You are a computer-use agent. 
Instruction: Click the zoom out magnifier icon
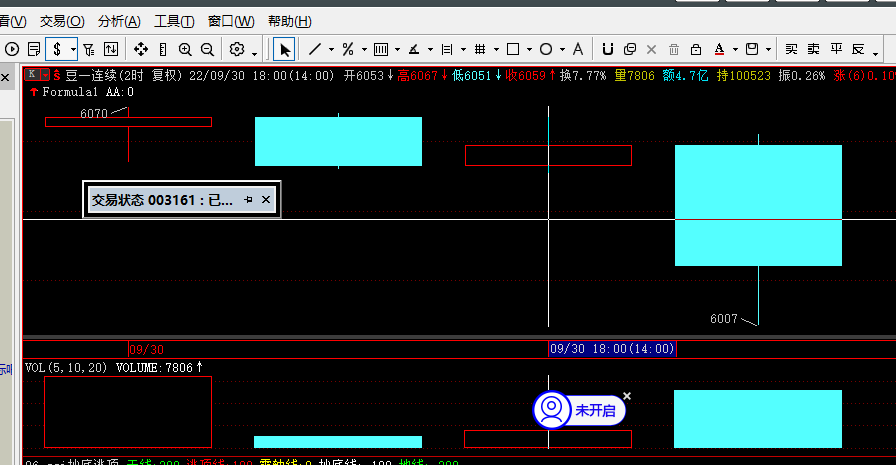pos(207,50)
